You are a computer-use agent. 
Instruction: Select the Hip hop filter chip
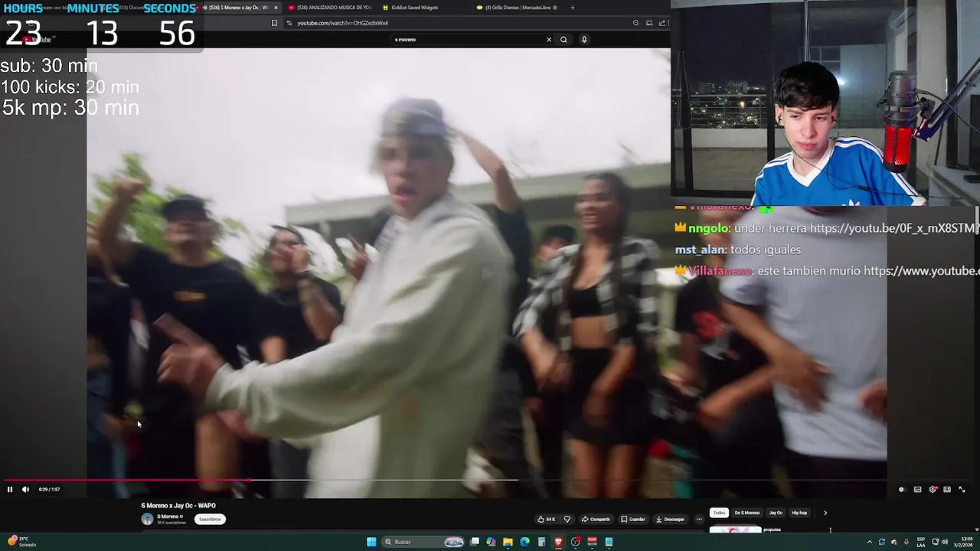coord(799,513)
